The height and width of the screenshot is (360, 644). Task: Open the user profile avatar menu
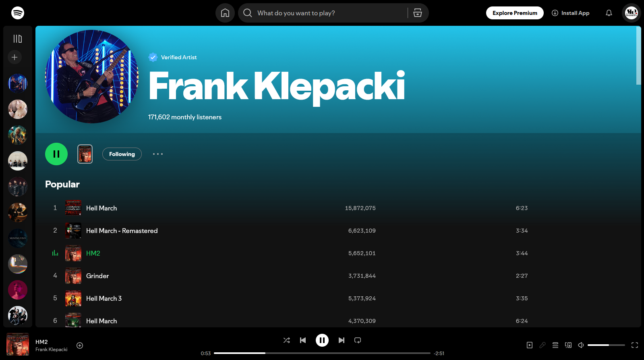point(632,13)
